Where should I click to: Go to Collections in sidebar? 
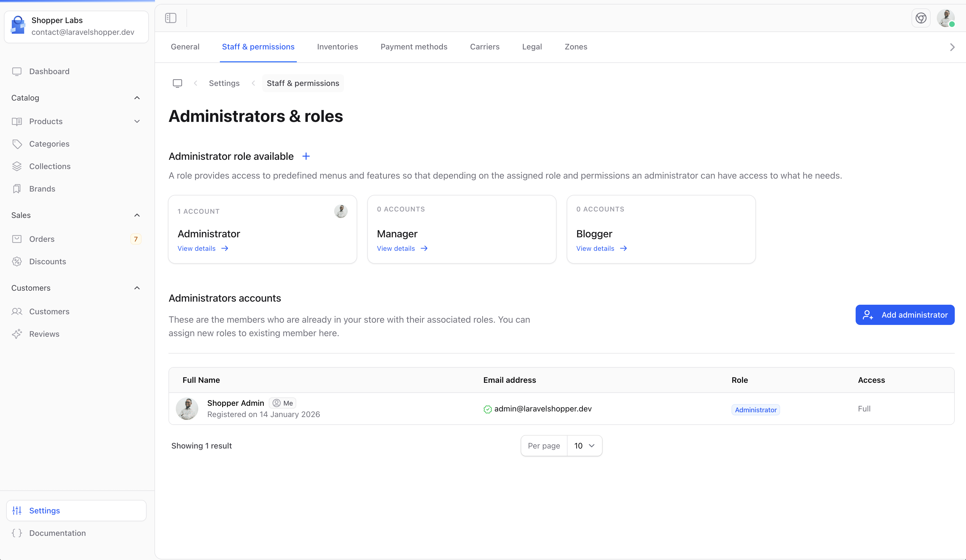tap(50, 166)
